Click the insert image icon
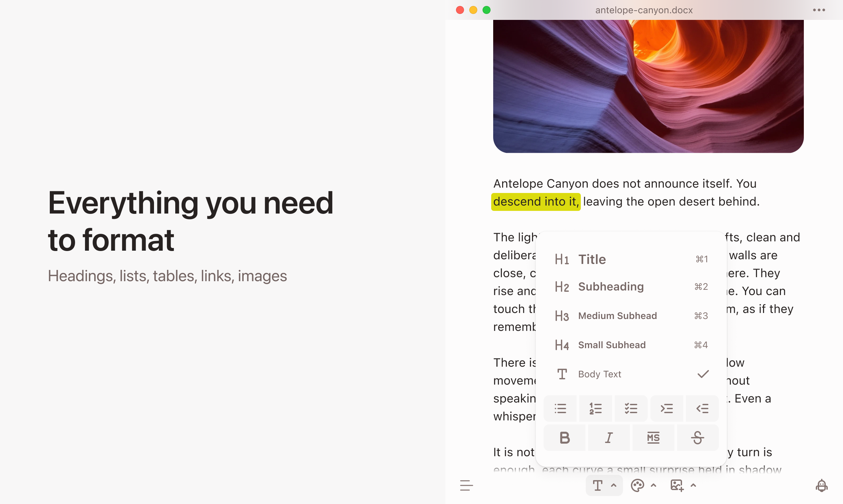843x504 pixels. click(x=676, y=485)
